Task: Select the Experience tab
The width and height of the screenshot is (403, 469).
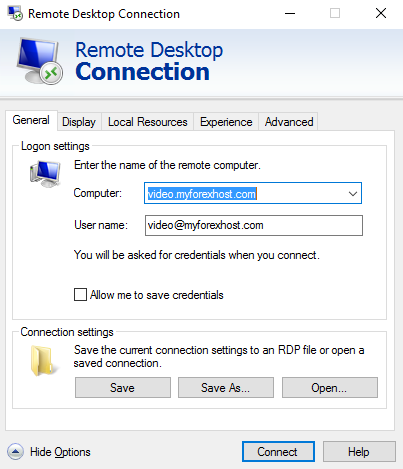Action: 226,122
